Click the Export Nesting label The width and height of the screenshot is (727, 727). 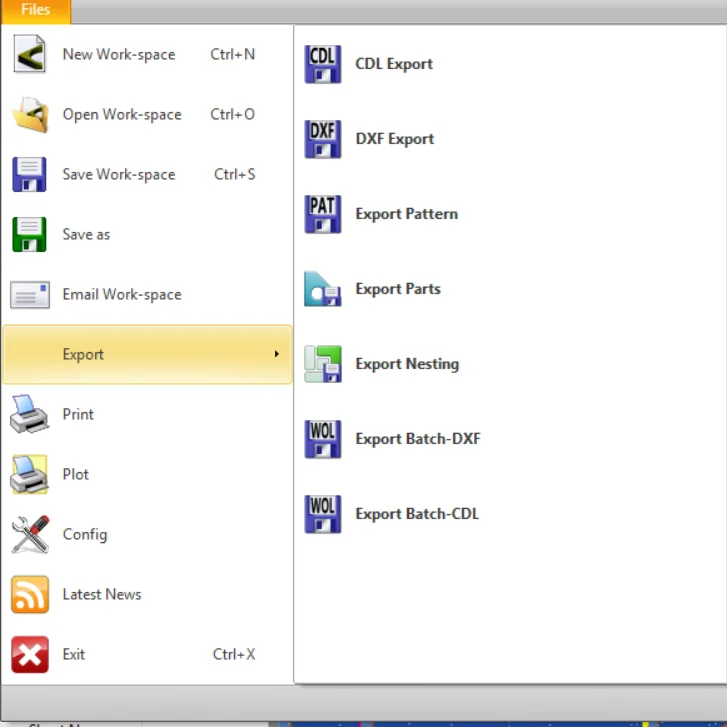point(407,364)
